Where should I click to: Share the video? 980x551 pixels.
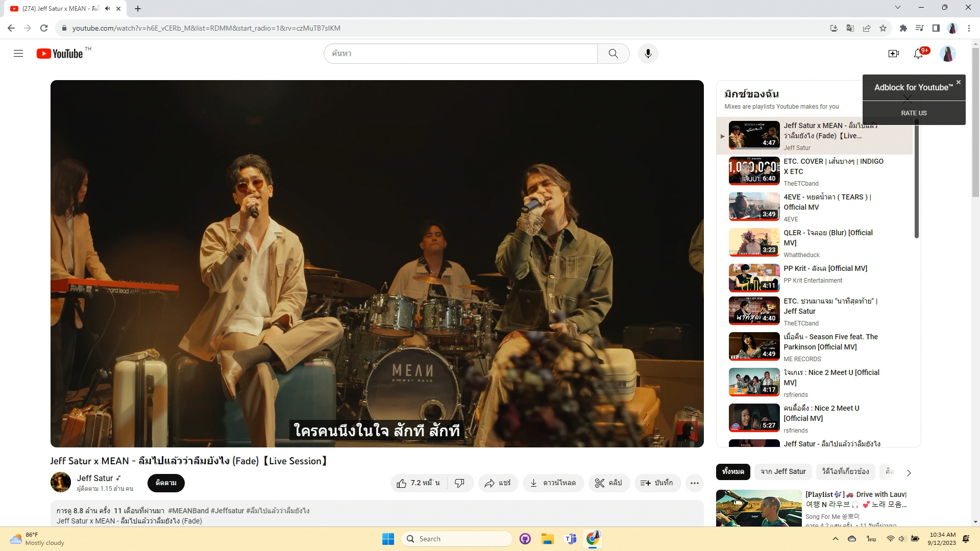[498, 483]
